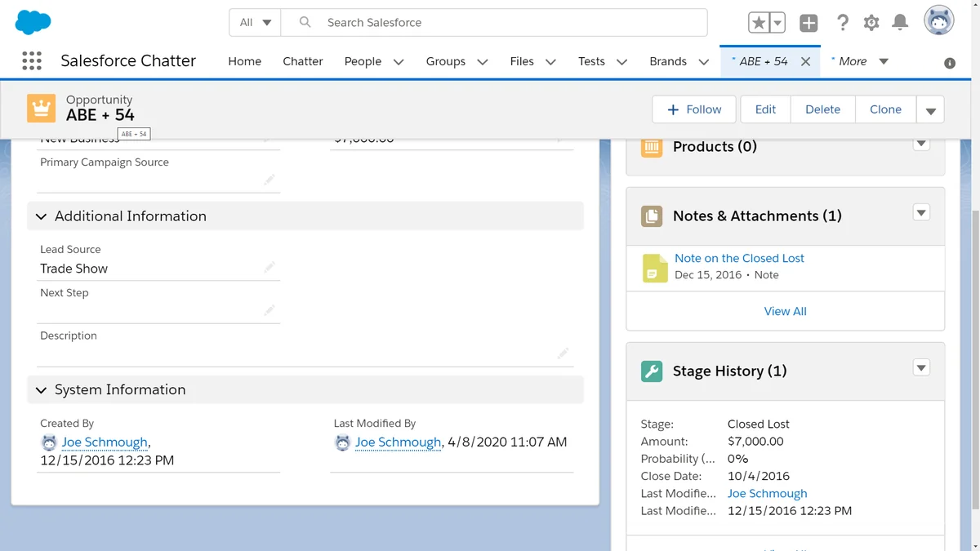
Task: Click the Global Actions plus icon
Action: point(808,23)
